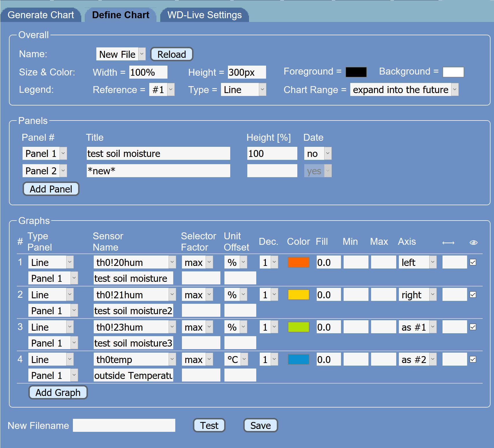Open Panel 1 Date dropdown

click(x=318, y=153)
